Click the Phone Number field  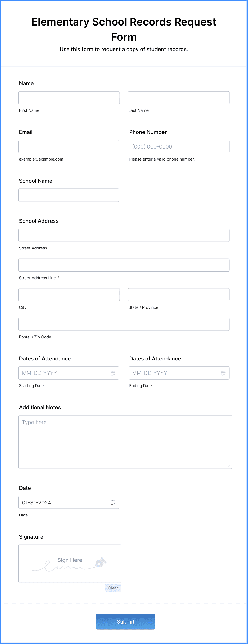click(178, 146)
